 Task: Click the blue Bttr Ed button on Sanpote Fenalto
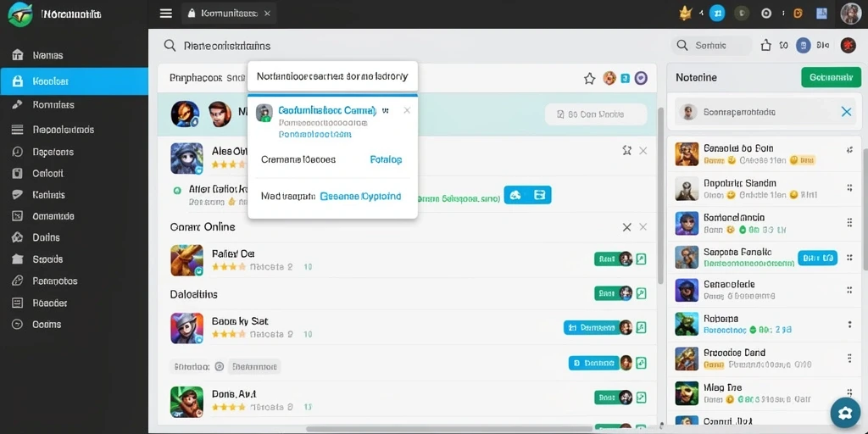click(818, 258)
